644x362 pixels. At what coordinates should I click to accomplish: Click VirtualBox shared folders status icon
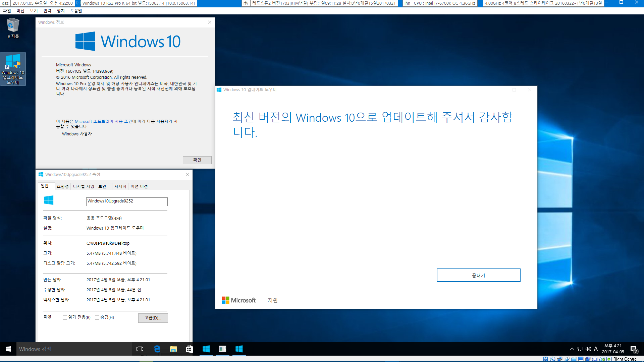tap(574, 359)
